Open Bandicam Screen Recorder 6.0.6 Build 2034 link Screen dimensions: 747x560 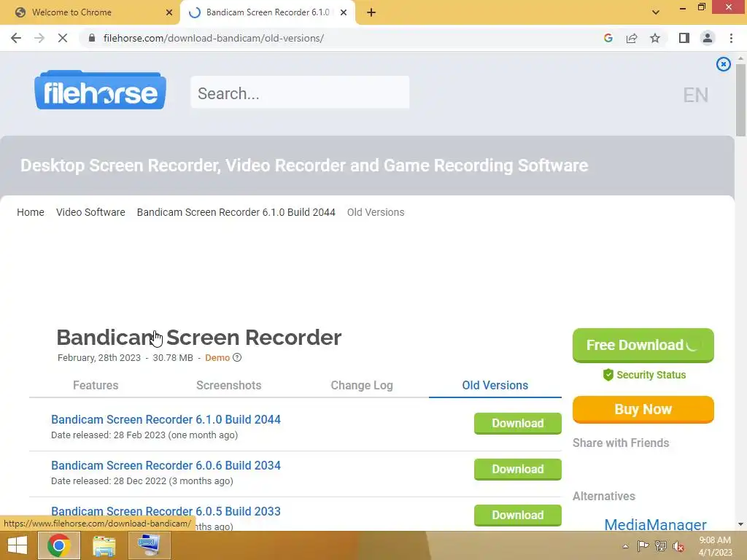click(x=166, y=466)
